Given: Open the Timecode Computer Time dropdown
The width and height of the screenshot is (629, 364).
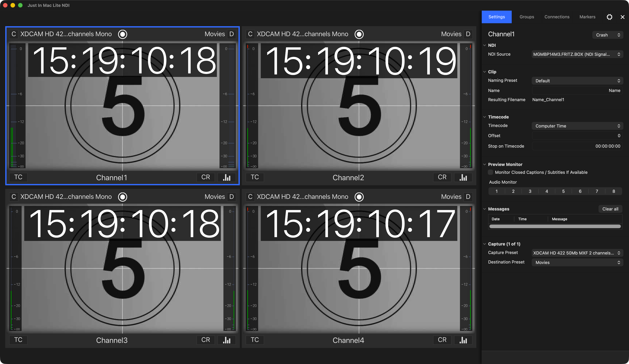Looking at the screenshot, I should click(x=577, y=126).
